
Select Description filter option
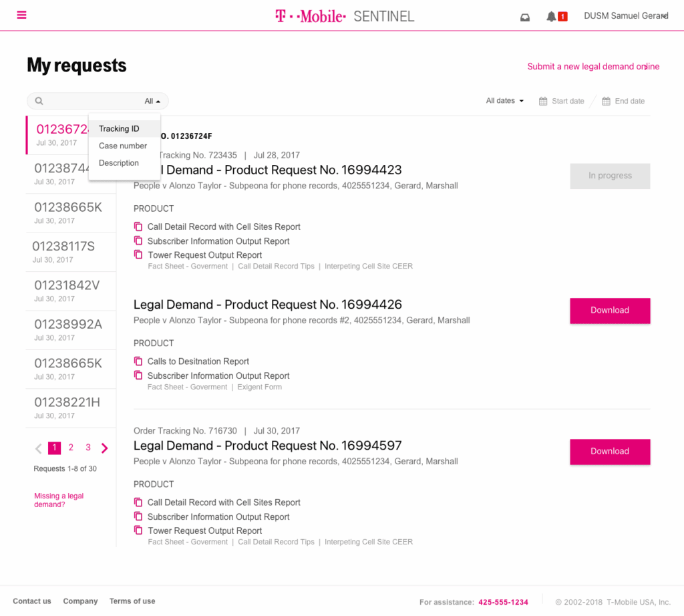point(119,163)
